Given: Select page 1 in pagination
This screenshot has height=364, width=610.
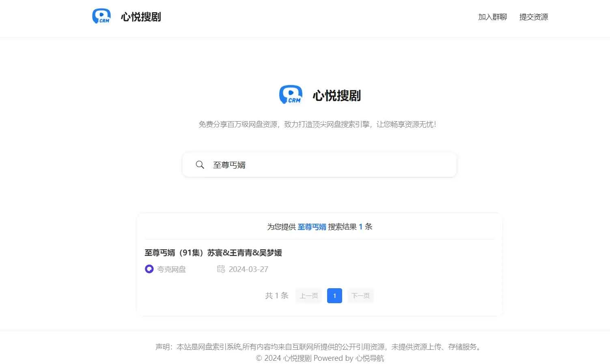Looking at the screenshot, I should point(334,296).
